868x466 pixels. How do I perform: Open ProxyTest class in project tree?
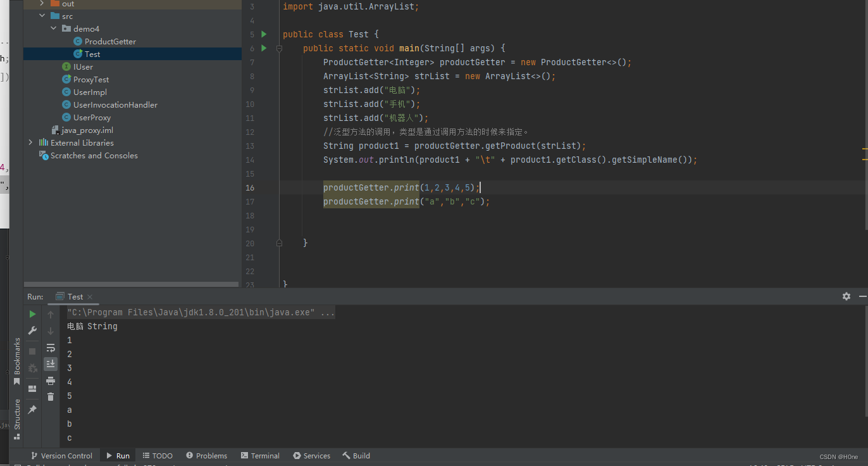91,79
